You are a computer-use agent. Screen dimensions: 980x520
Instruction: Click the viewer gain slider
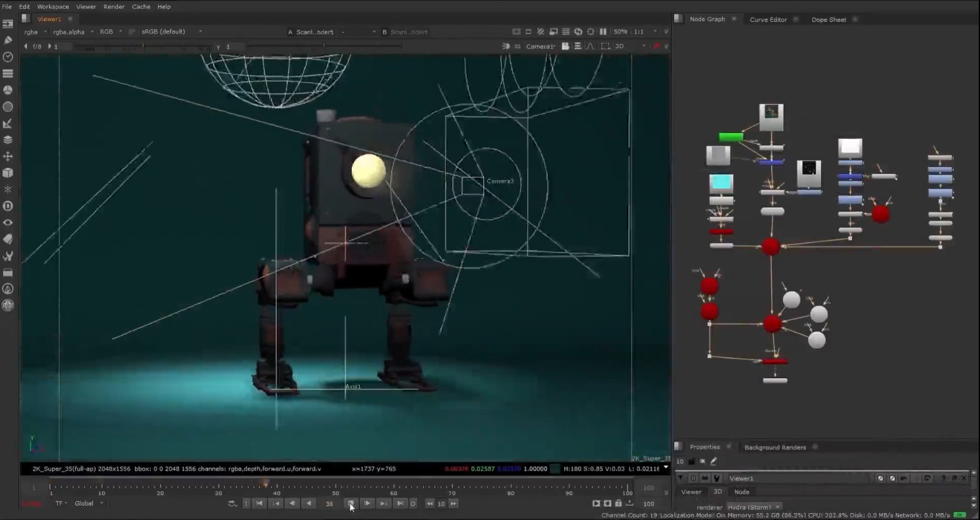coord(143,47)
